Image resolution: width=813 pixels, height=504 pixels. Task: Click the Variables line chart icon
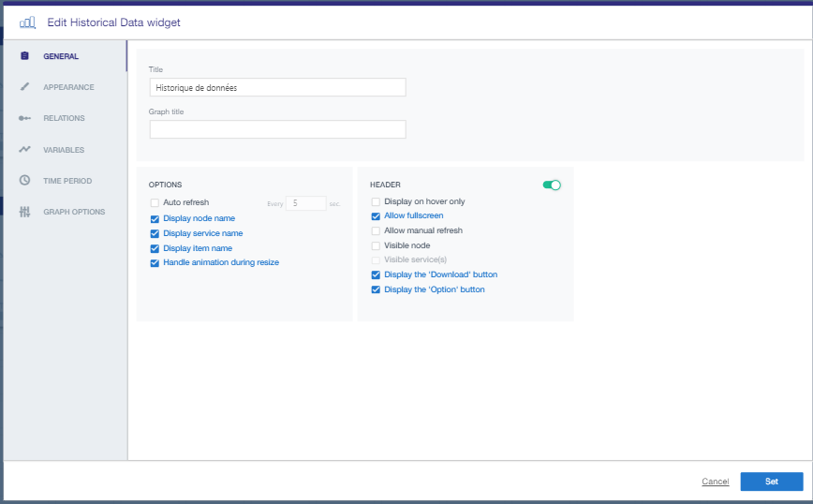24,149
